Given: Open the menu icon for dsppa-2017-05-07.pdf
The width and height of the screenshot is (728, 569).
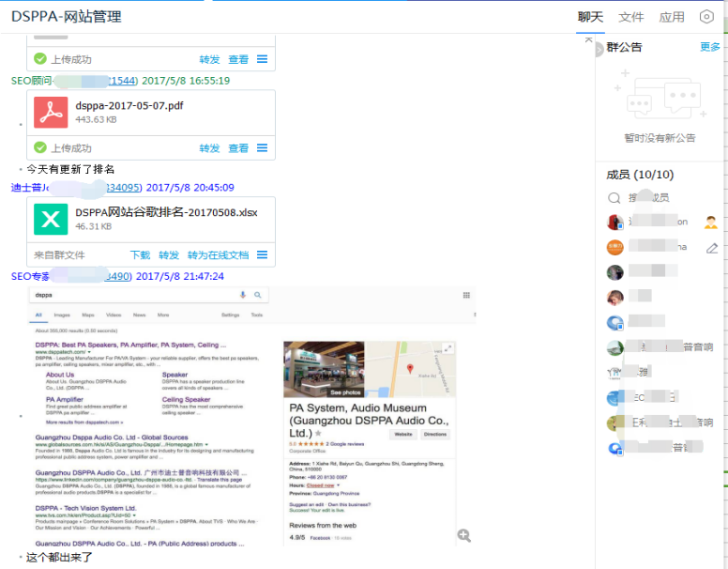Looking at the screenshot, I should (x=263, y=147).
